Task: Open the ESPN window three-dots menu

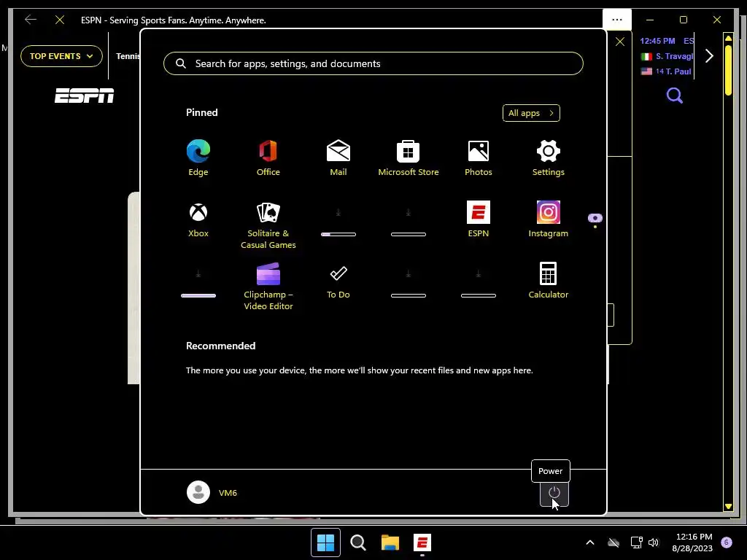Action: click(617, 20)
